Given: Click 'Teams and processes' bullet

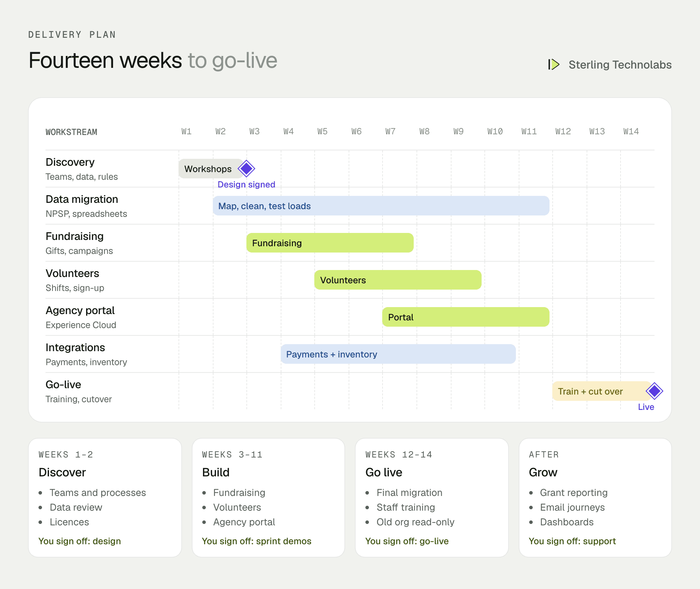Looking at the screenshot, I should pyautogui.click(x=98, y=492).
